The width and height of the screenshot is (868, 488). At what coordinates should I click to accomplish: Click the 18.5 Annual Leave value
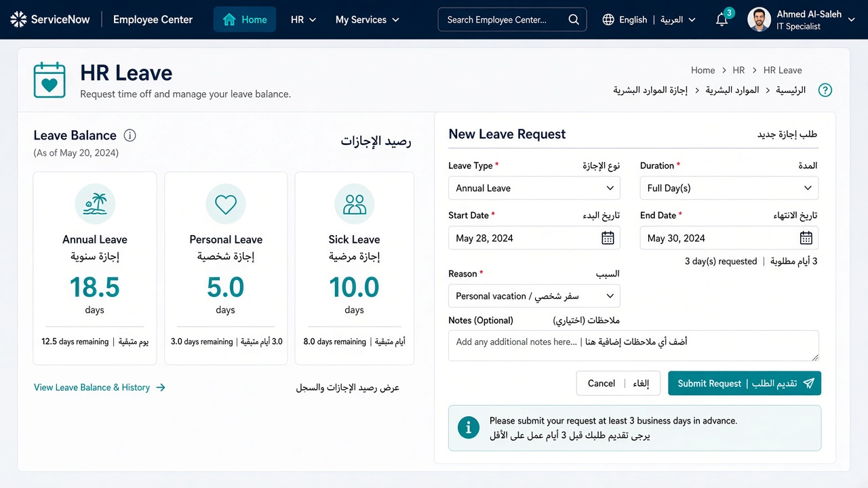(95, 287)
